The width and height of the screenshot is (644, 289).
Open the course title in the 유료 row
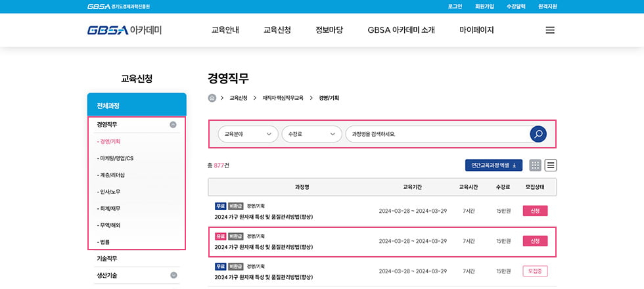pyautogui.click(x=264, y=247)
